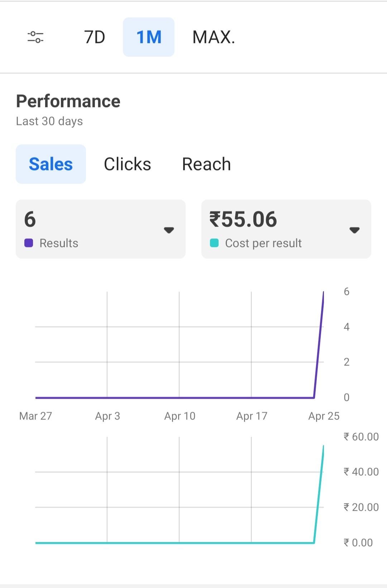The height and width of the screenshot is (588, 387).
Task: Click the purple Results color swatch
Action: [x=29, y=243]
